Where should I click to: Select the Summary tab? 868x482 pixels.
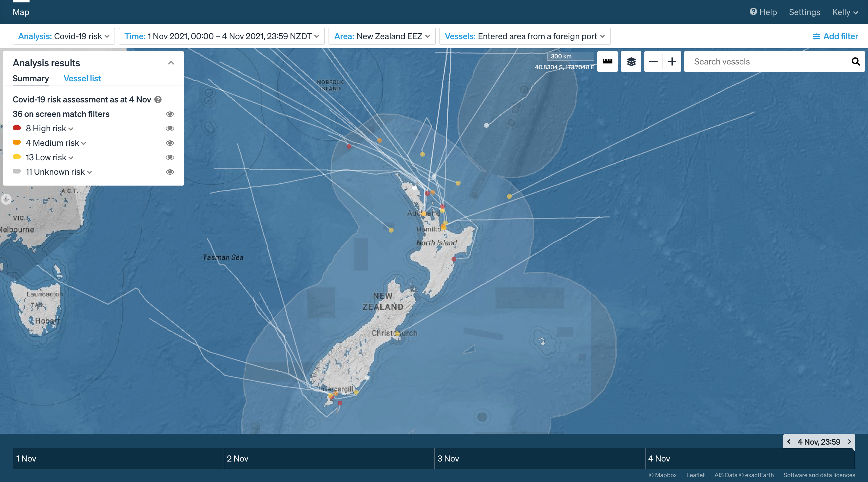(x=30, y=79)
